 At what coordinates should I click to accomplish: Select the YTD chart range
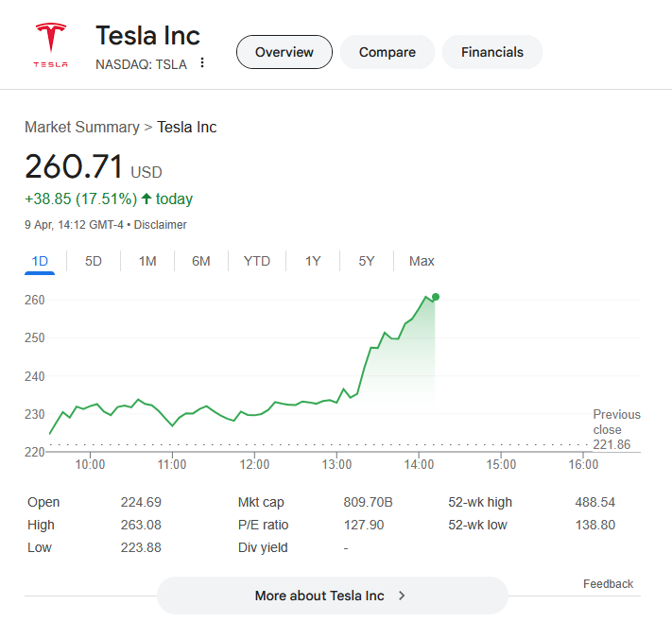pos(257,261)
